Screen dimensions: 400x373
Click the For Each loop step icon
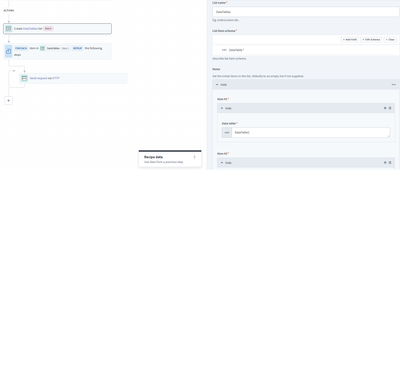point(9,51)
